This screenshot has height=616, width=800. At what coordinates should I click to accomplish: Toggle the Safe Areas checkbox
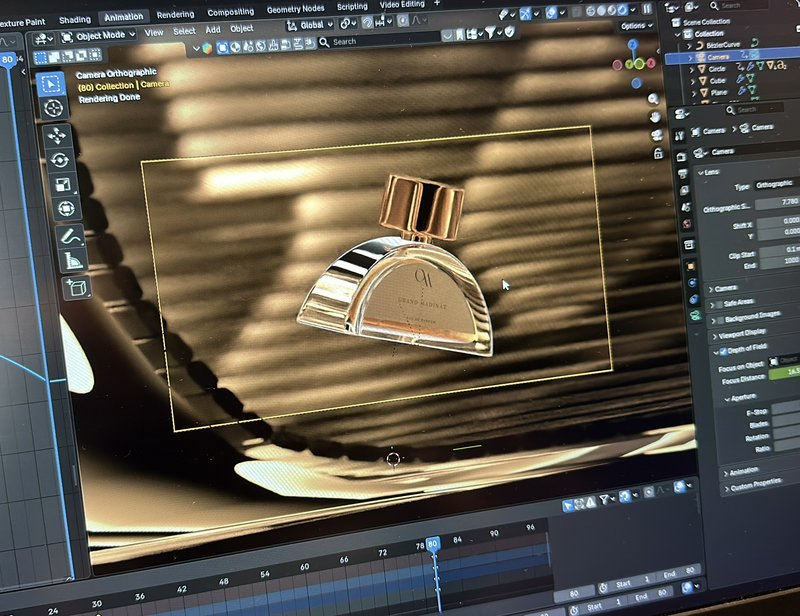pos(719,305)
